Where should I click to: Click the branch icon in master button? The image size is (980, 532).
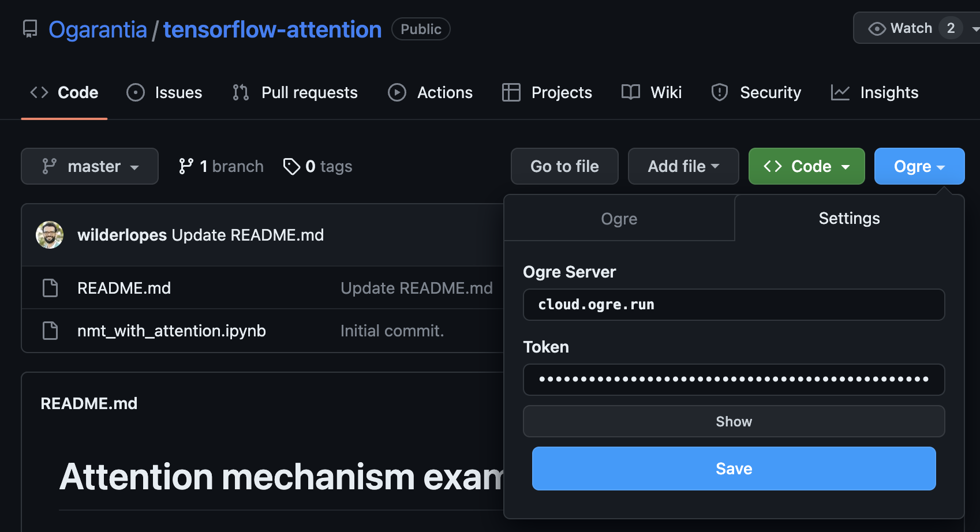[x=50, y=166]
